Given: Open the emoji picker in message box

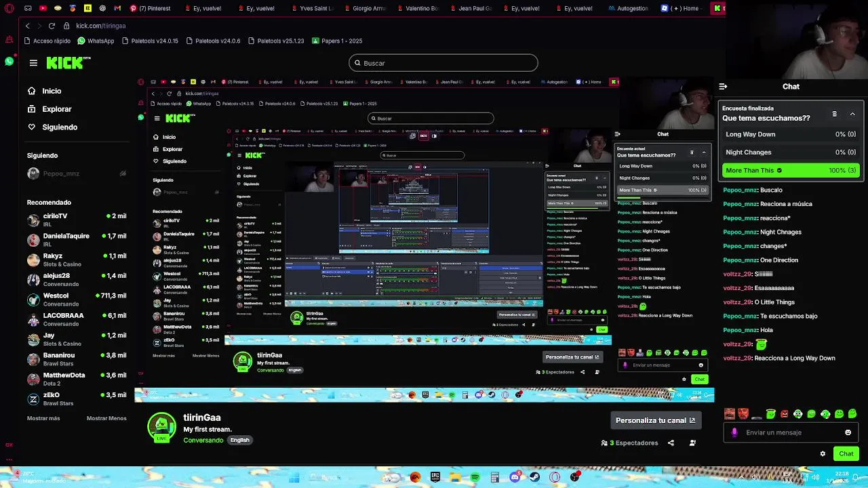Looking at the screenshot, I should (x=848, y=432).
